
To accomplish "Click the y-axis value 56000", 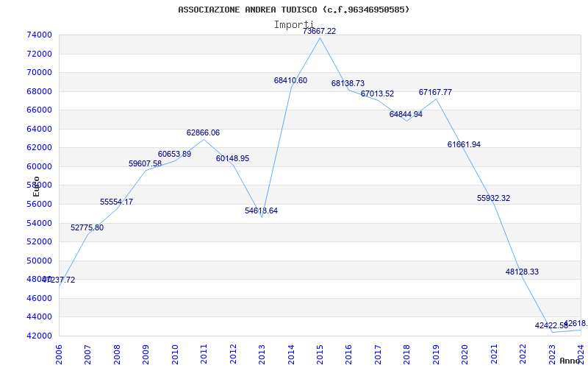I will click(39, 205).
